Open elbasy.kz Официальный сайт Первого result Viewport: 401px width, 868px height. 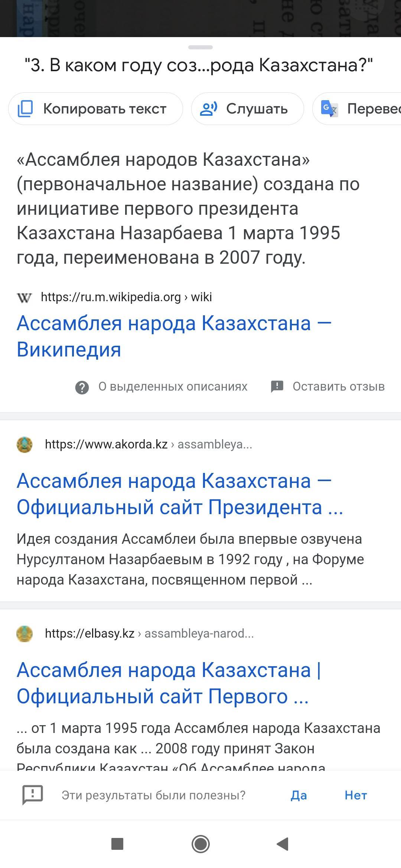pos(169,683)
